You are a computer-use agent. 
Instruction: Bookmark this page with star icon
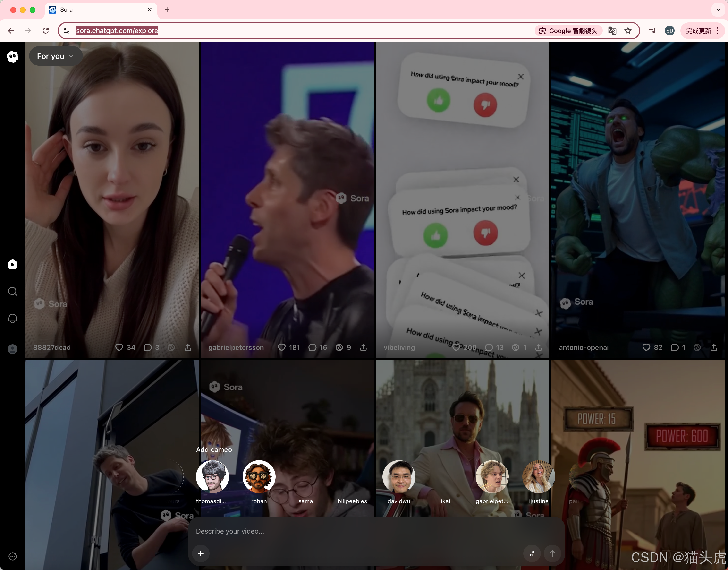(628, 31)
